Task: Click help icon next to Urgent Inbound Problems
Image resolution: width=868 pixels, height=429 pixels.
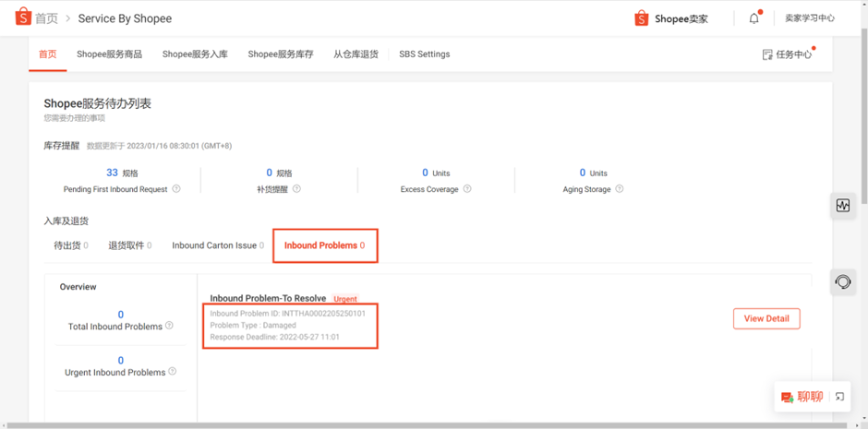Action: 172,372
